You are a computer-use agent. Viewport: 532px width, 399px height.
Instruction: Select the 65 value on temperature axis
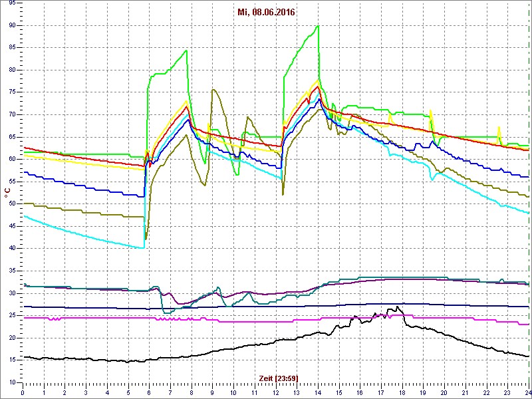coord(11,138)
